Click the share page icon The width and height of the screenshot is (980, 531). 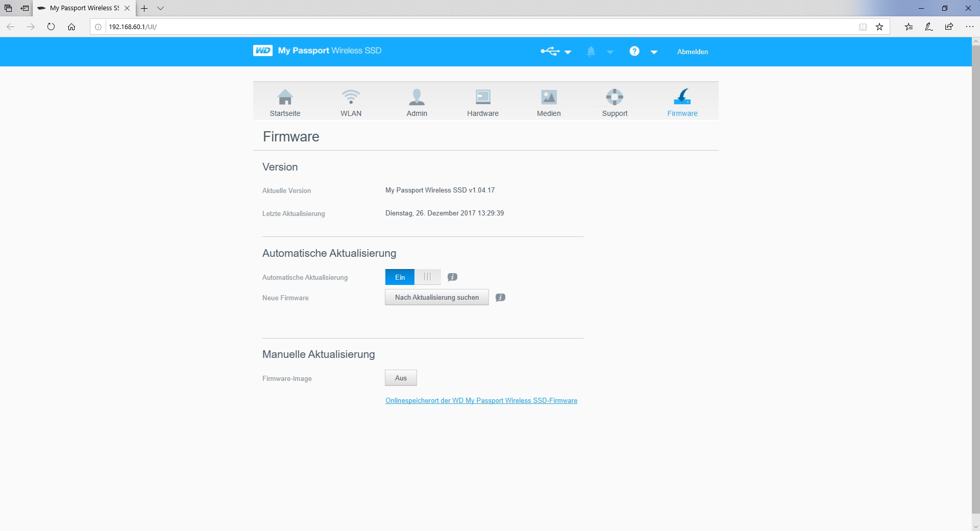[949, 27]
